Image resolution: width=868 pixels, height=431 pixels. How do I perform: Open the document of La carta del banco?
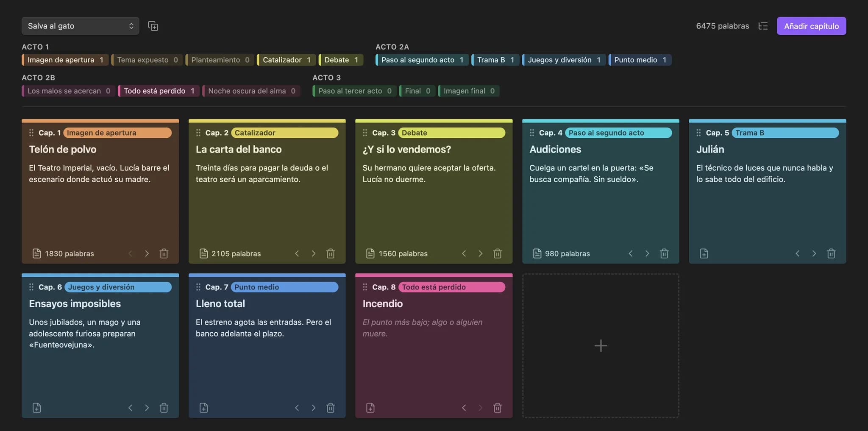[x=204, y=253]
